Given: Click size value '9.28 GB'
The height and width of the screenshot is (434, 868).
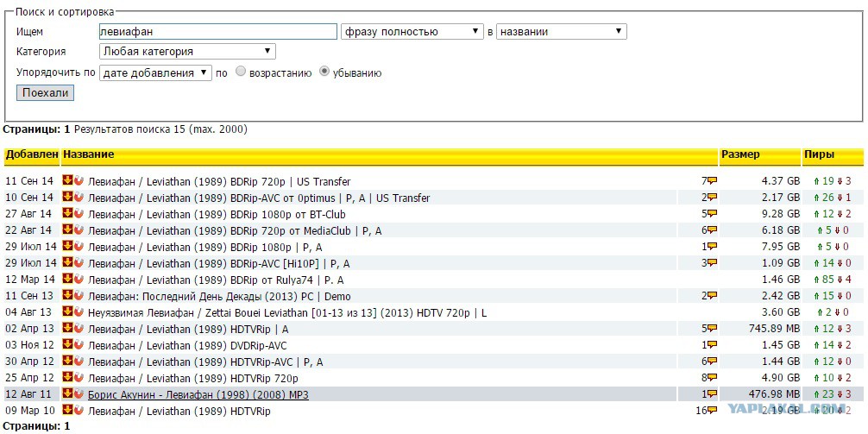Looking at the screenshot, I should point(779,214).
